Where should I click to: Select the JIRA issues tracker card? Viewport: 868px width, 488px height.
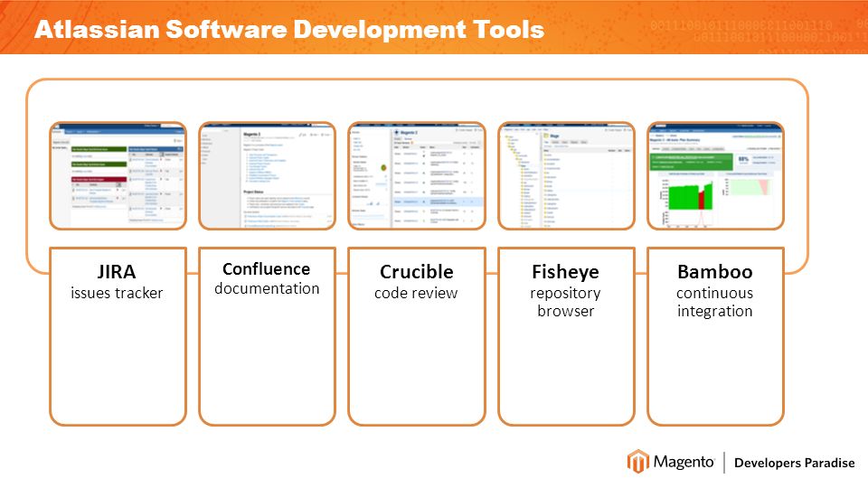coord(118,336)
